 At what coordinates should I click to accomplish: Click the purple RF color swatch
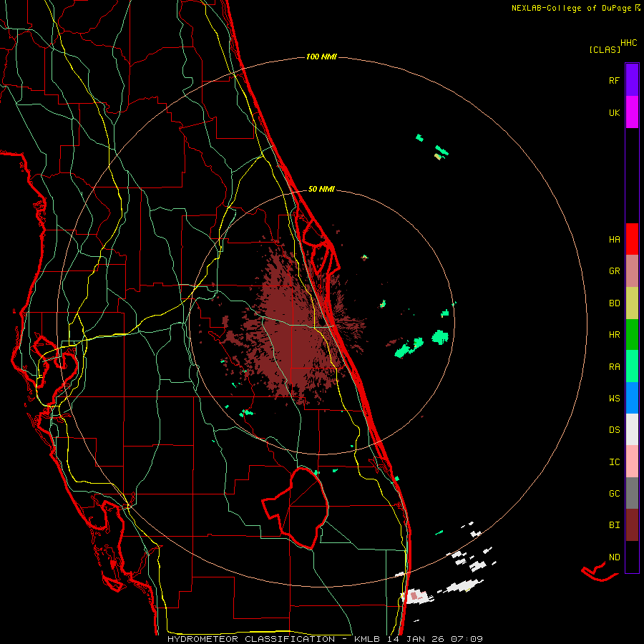pyautogui.click(x=632, y=80)
